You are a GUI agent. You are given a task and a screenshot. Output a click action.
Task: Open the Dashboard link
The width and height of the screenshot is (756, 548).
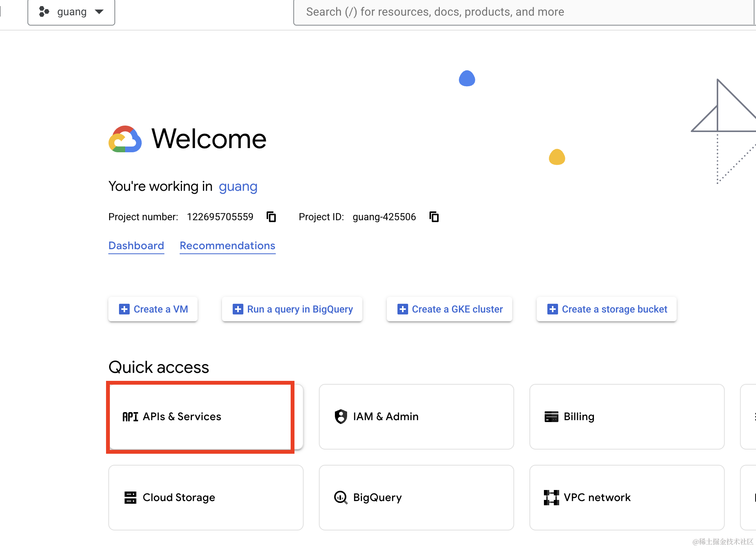point(136,246)
